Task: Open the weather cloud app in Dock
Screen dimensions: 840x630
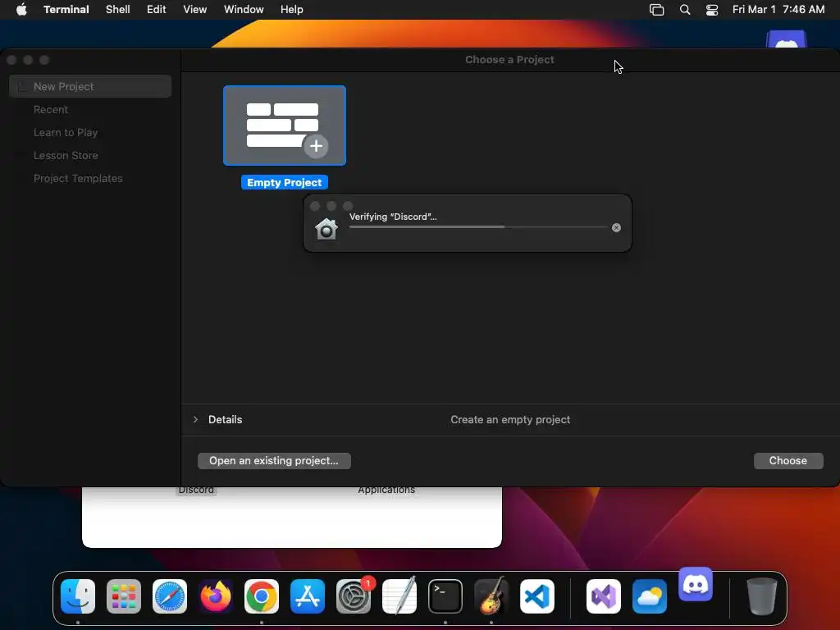Action: (650, 596)
